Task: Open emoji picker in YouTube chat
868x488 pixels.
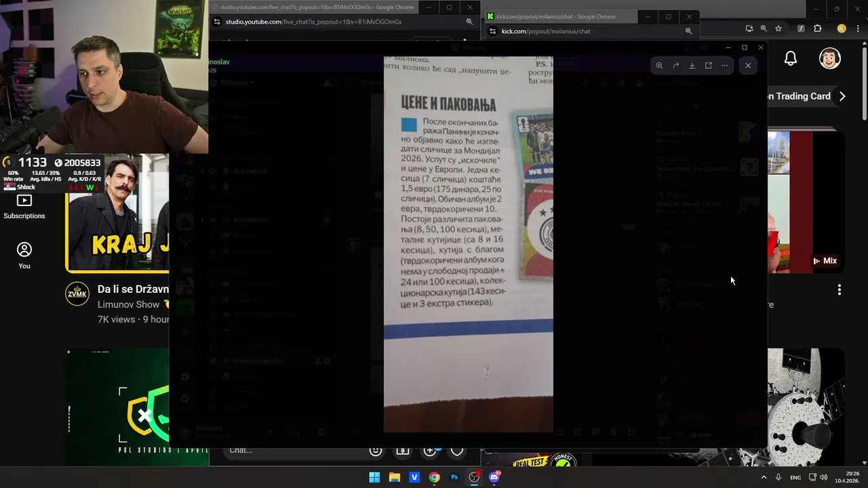Action: (x=375, y=450)
